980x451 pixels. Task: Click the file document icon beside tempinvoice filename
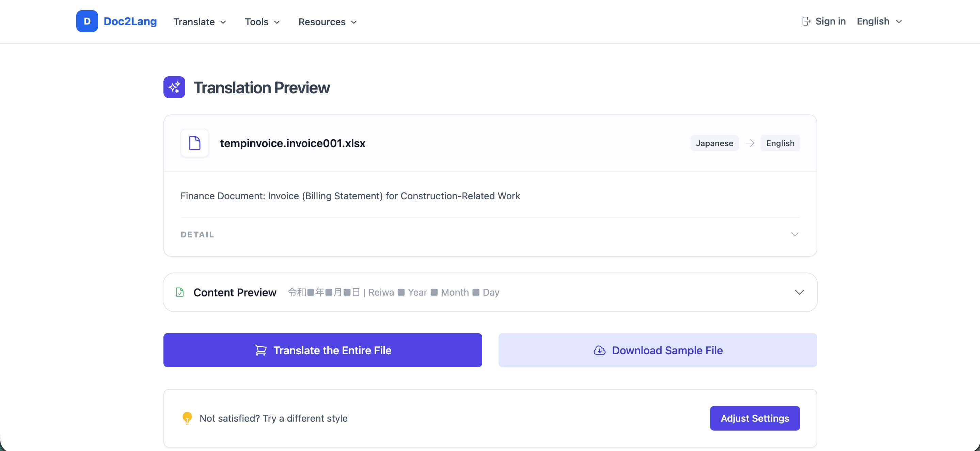pyautogui.click(x=194, y=143)
